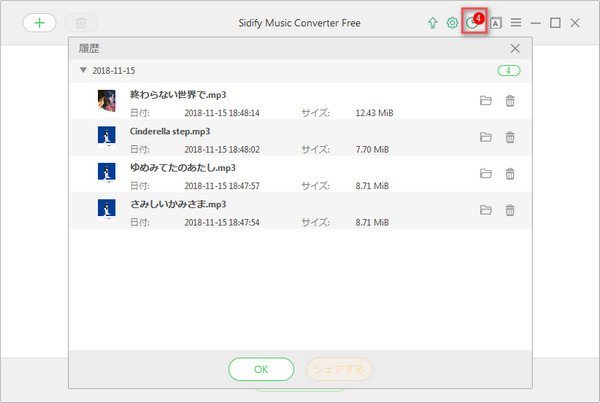
Task: Click album thumbnail of さみしいかみさま.mp3
Action: (107, 209)
